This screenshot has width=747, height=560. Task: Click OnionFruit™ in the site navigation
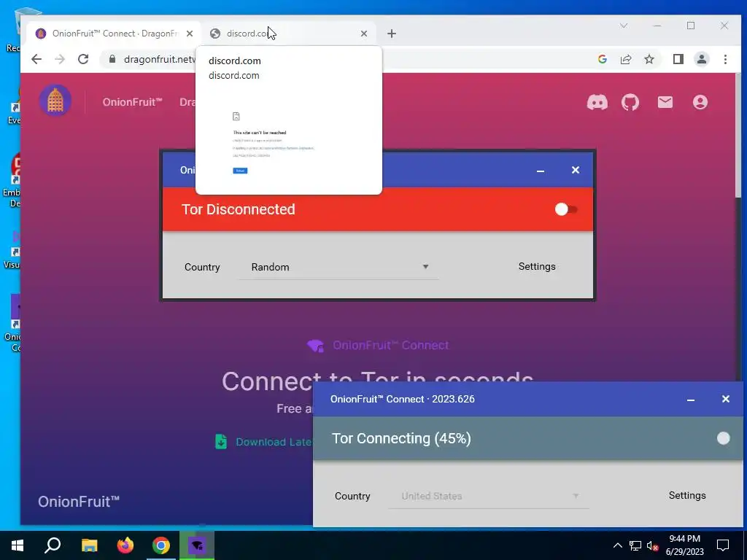tap(133, 102)
